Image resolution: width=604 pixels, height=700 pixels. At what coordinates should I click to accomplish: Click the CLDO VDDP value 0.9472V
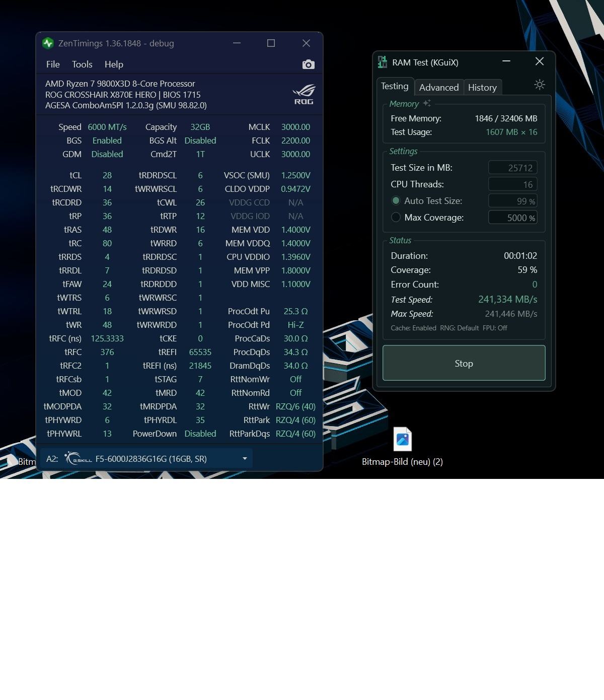click(295, 189)
